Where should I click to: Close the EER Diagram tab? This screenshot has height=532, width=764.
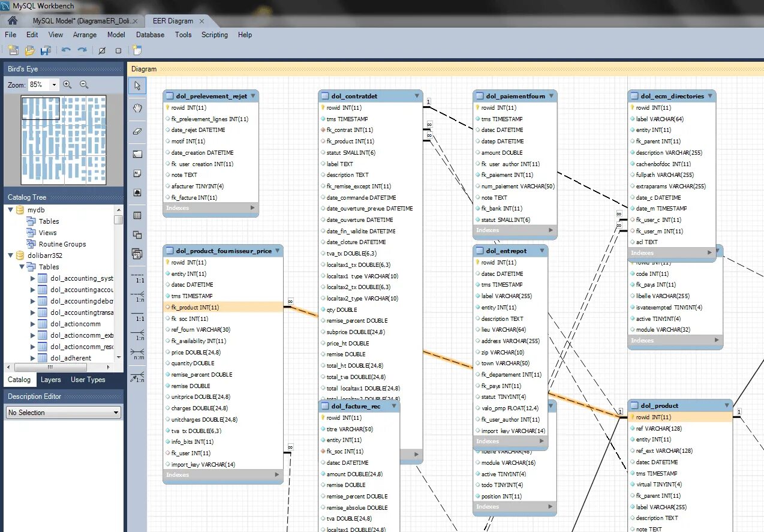[202, 21]
